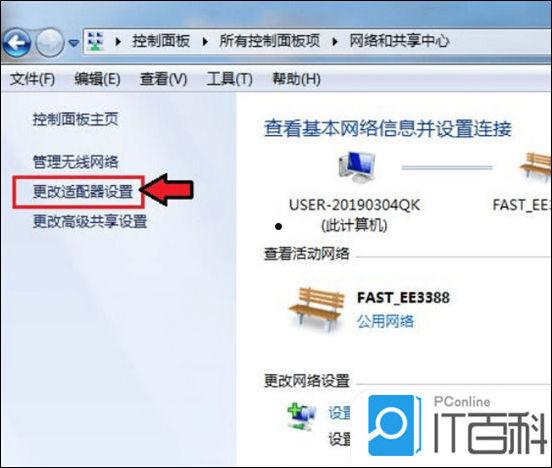552x468 pixels.
Task: Click the greyed Forward navigation button
Action: (x=50, y=43)
